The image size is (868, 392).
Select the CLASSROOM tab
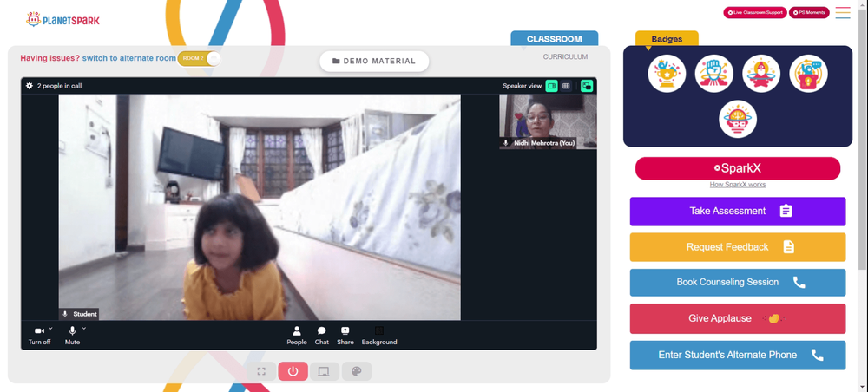554,39
